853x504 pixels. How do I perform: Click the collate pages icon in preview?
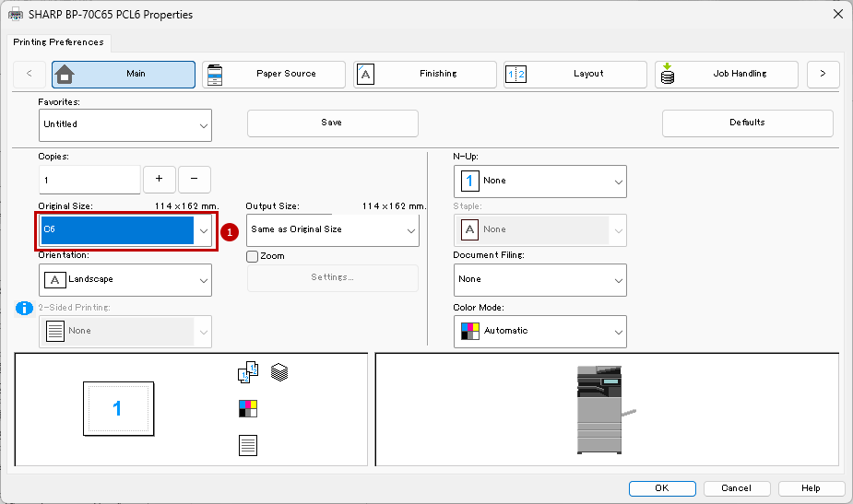point(248,372)
